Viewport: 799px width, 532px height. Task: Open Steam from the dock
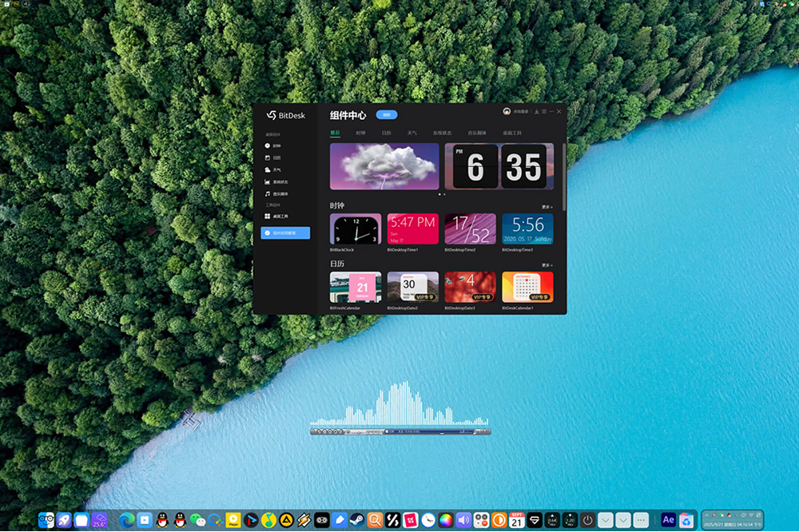tap(357, 520)
